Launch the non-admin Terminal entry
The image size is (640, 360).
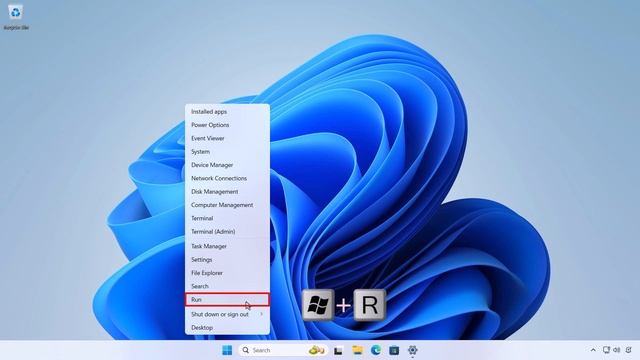[x=227, y=218]
